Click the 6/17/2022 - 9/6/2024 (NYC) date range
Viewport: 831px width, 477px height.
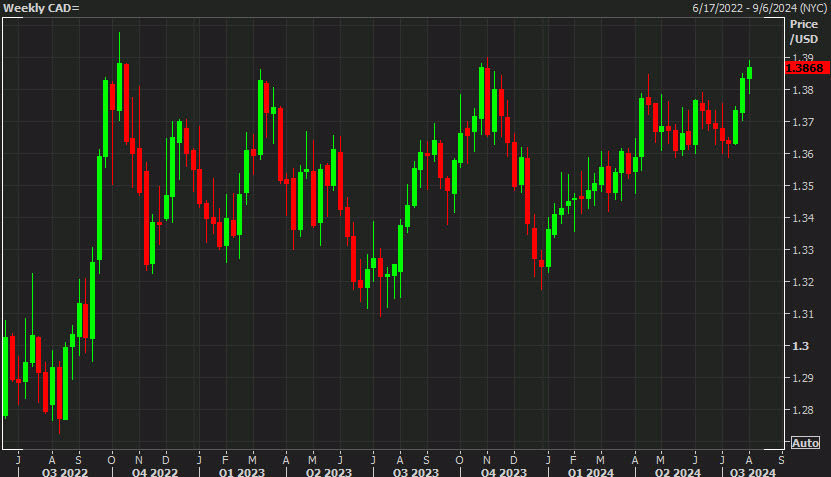[x=760, y=8]
